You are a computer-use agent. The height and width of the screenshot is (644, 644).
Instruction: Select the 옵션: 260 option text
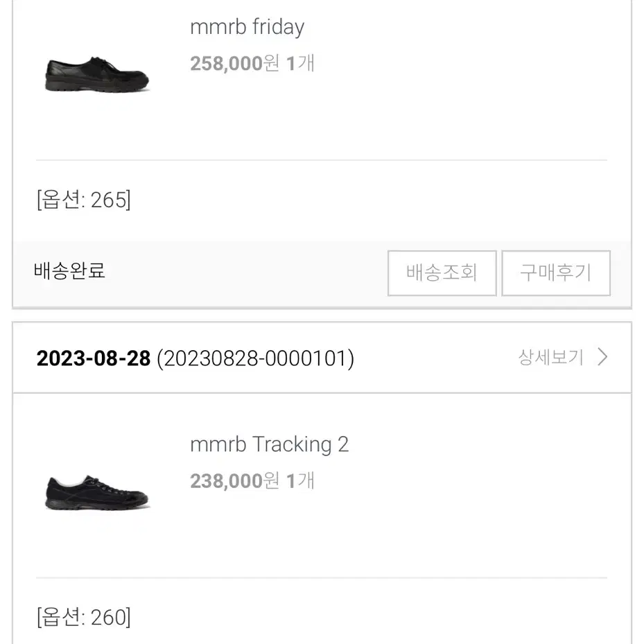(84, 617)
